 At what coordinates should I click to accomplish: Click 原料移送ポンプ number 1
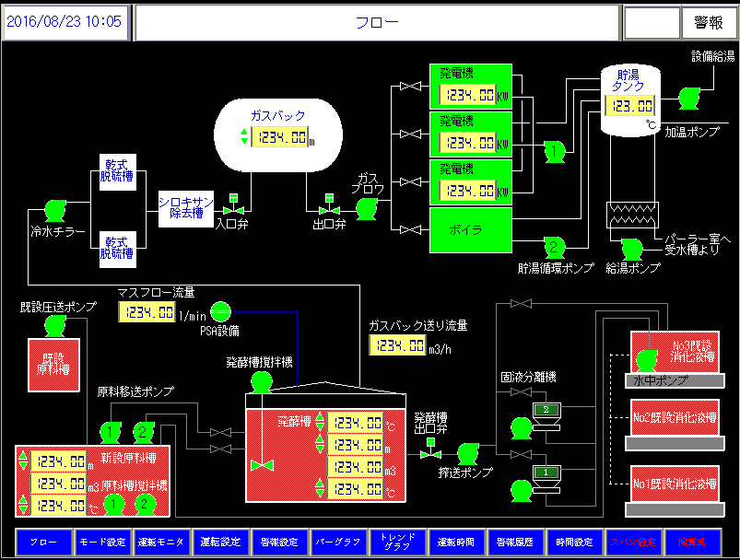[111, 433]
